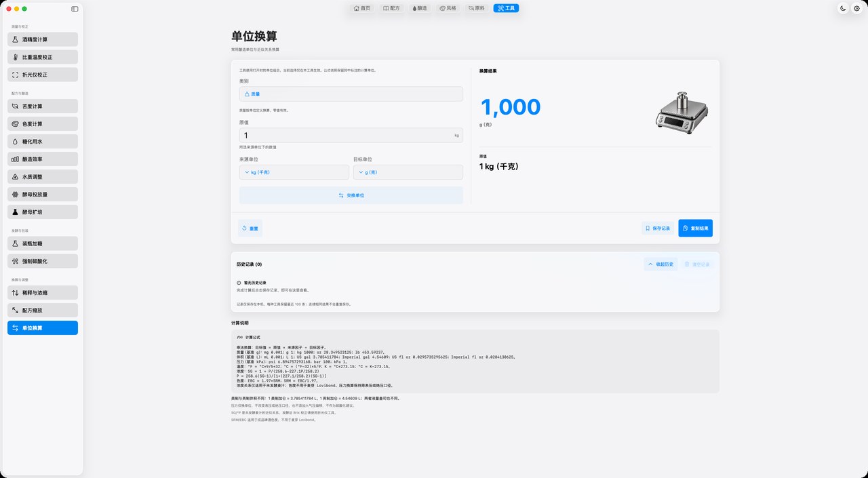Image resolution: width=868 pixels, height=478 pixels.
Task: Click the 交换单位 button
Action: (x=351, y=195)
